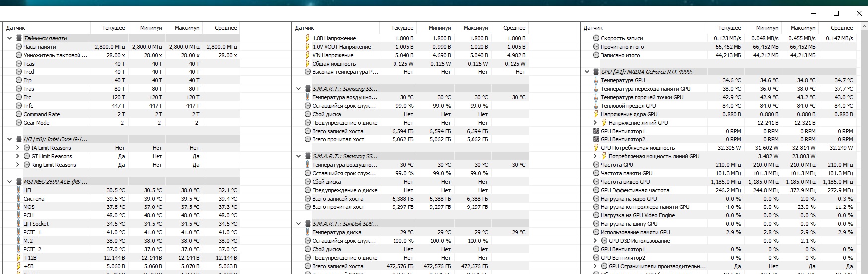Click the lightning icon for 1,8В Напряжение
Viewport: 868px width, 274px height.
(x=308, y=38)
